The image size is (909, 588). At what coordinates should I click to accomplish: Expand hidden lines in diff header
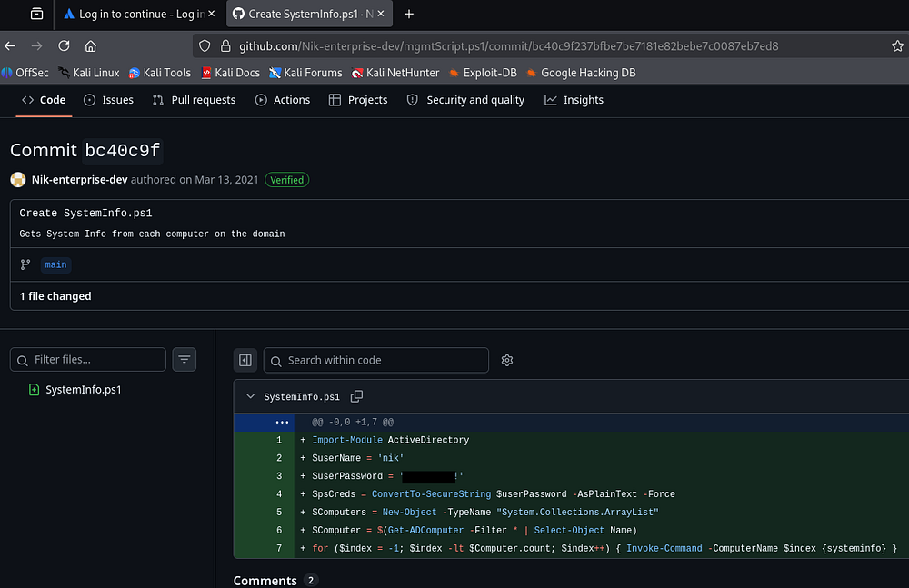pos(282,423)
